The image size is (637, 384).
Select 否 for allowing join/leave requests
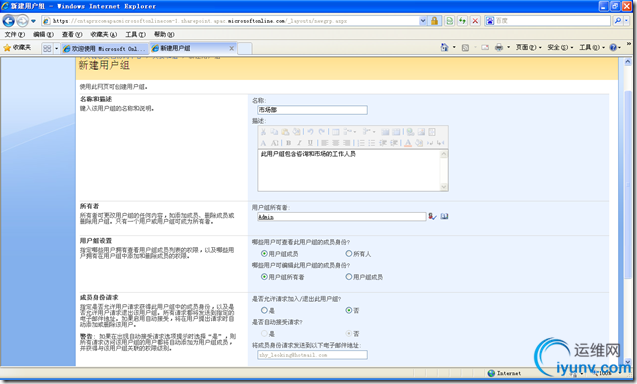(349, 310)
